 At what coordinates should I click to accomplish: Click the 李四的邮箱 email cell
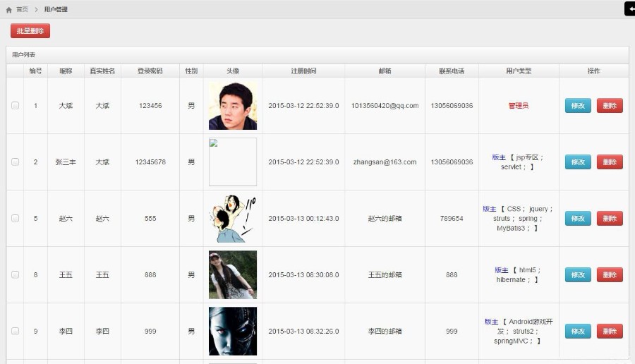click(385, 331)
